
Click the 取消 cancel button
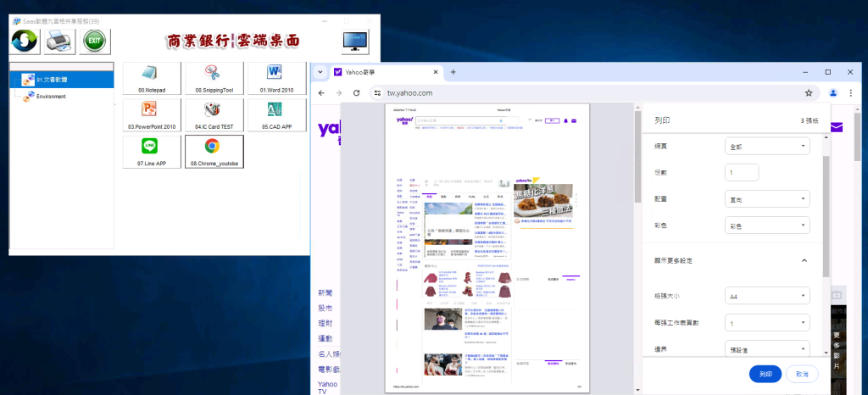click(x=802, y=374)
